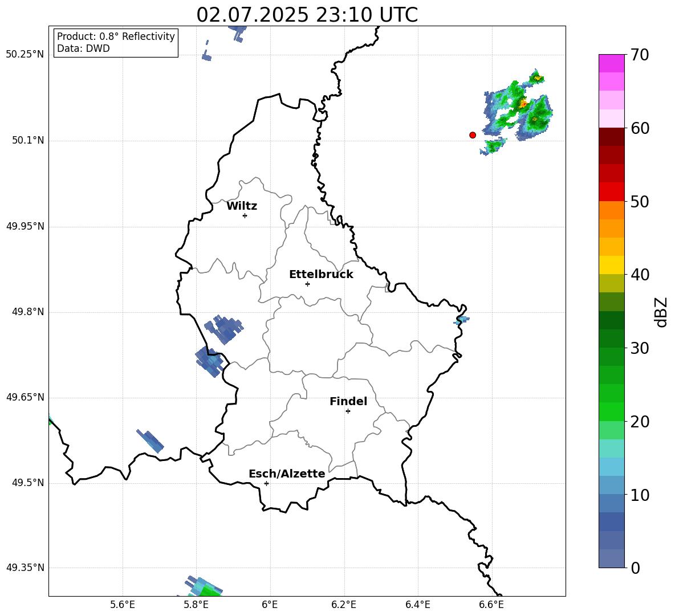Pick the bright green 20 dBZ colorbar swatch
This screenshot has width=675, height=616.
[x=611, y=411]
